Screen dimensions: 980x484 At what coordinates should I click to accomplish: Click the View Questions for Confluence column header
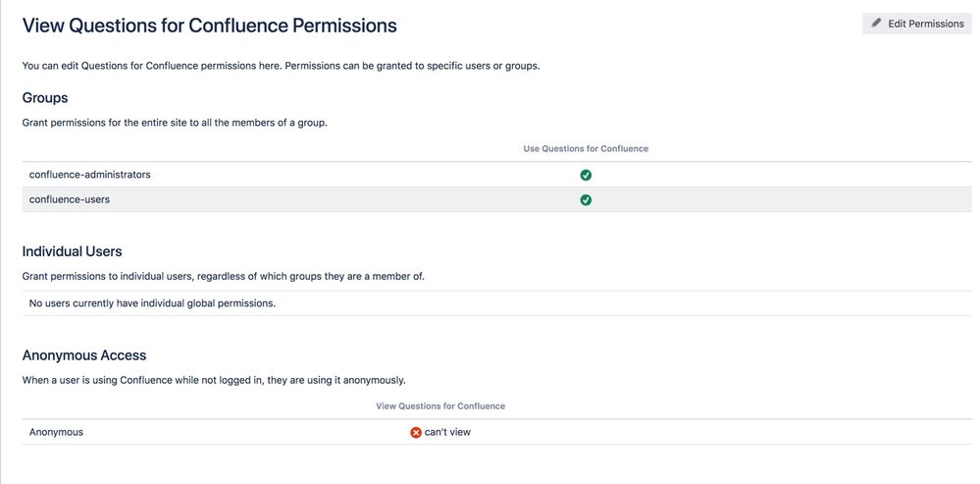[x=440, y=406]
